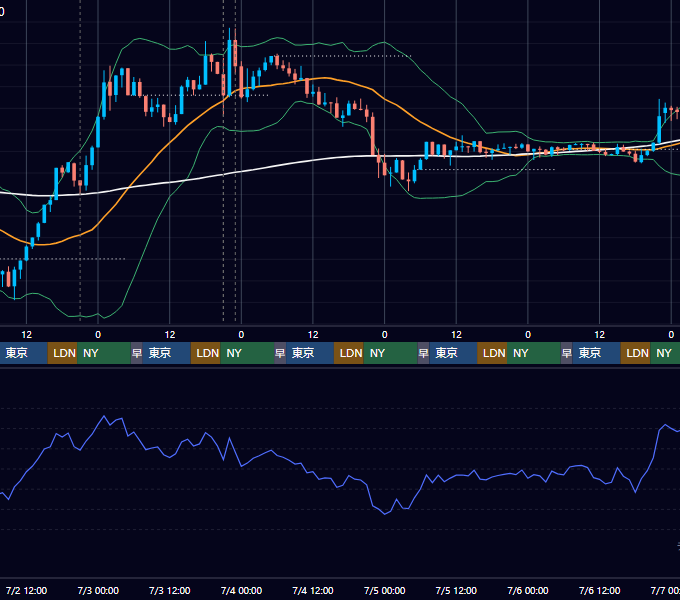Click NY session block above 7/3 00:00
Viewport: 680px width, 600px height.
(x=104, y=353)
